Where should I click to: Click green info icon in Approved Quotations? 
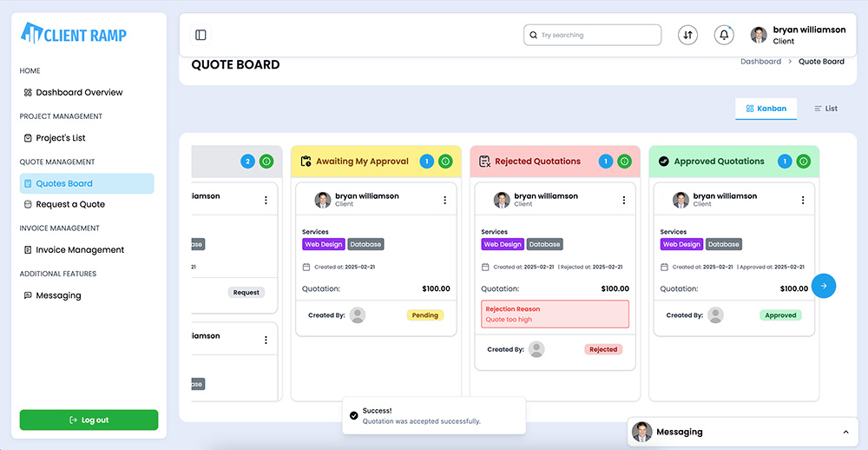804,162
